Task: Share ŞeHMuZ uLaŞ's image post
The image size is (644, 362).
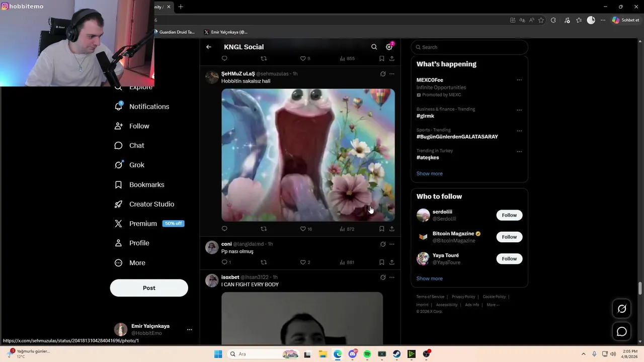Action: [392, 229]
